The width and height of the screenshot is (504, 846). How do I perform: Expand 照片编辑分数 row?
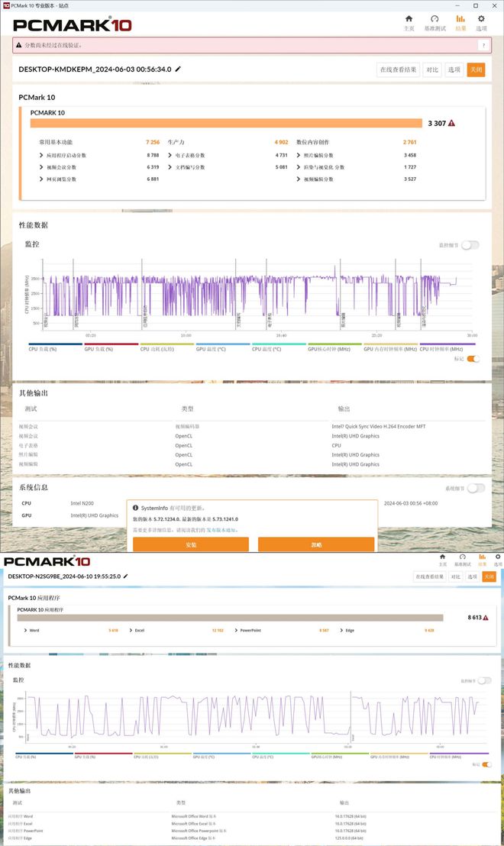click(299, 156)
